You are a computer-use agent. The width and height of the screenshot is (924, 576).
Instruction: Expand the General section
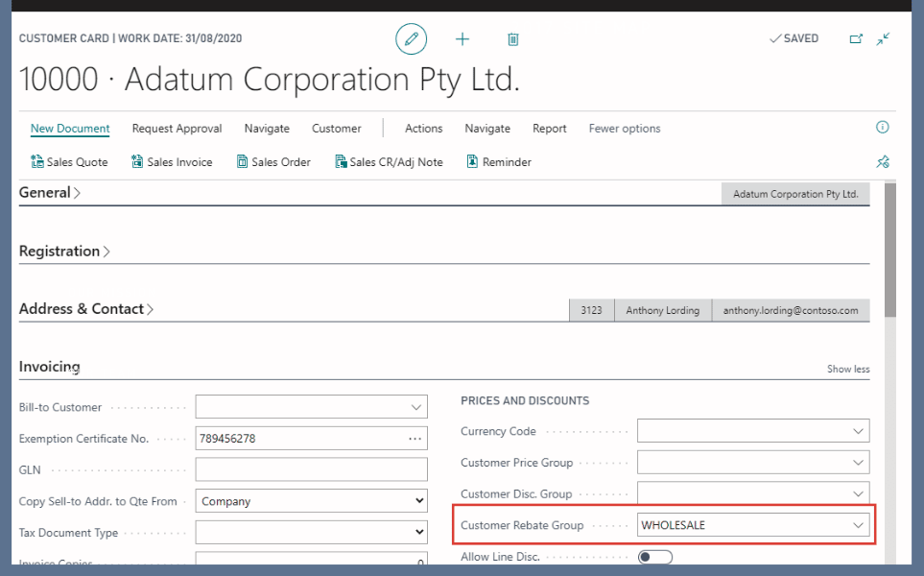point(50,193)
